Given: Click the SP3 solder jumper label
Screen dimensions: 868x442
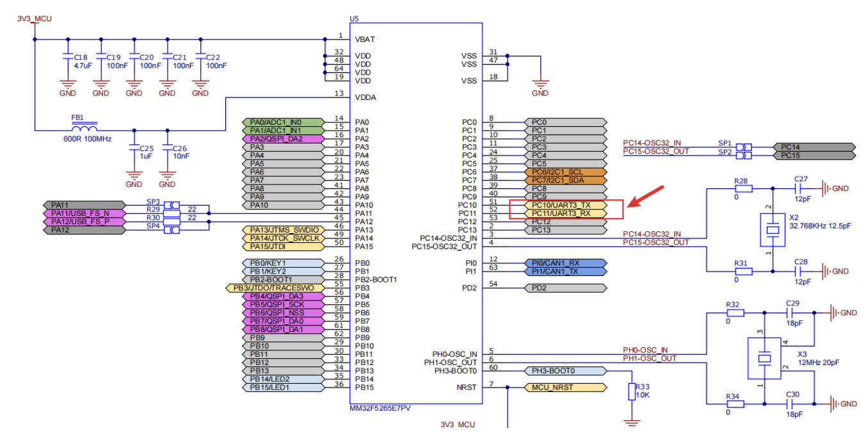Looking at the screenshot, I should (x=152, y=202).
